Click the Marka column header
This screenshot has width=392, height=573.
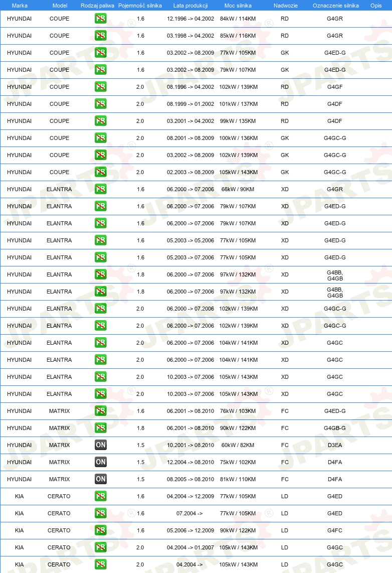click(20, 6)
